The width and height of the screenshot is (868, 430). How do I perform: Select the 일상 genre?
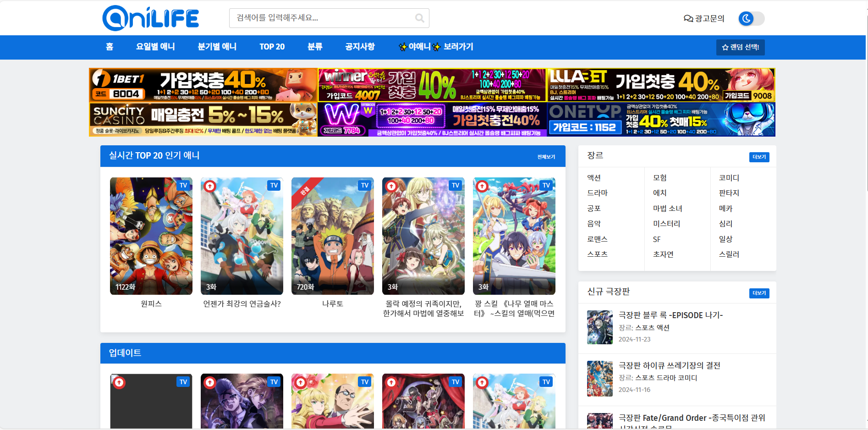coord(726,239)
